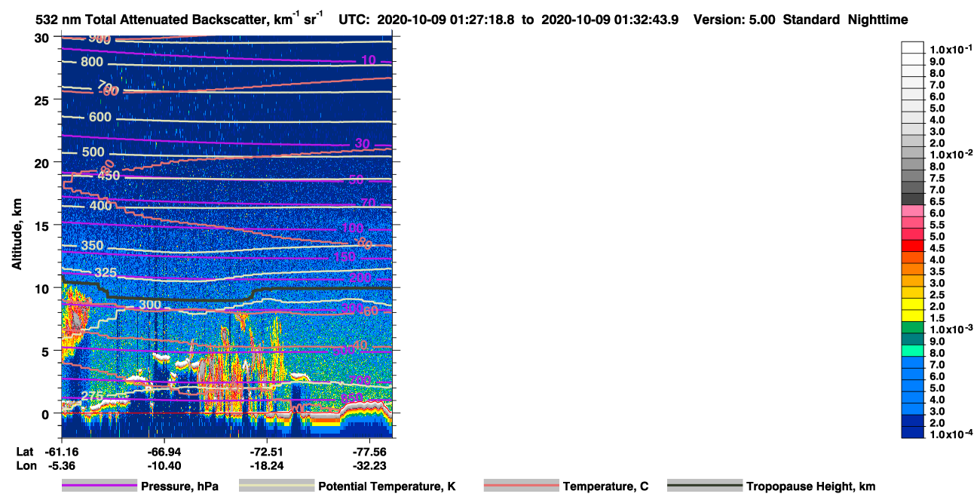Pick the orange swatch beside the 3.5 label

click(x=912, y=268)
